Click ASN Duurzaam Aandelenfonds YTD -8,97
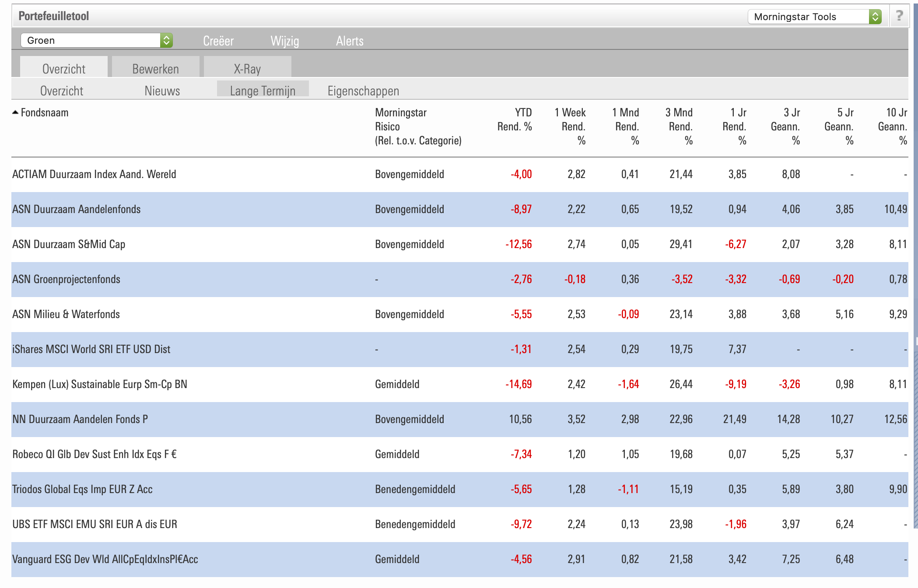Image resolution: width=918 pixels, height=588 pixels. [521, 209]
